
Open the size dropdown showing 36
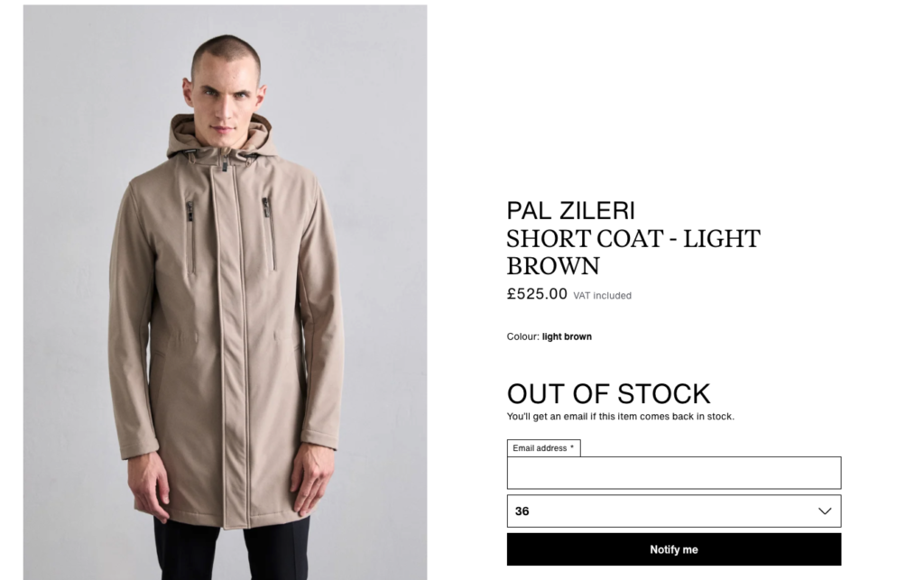coord(674,511)
